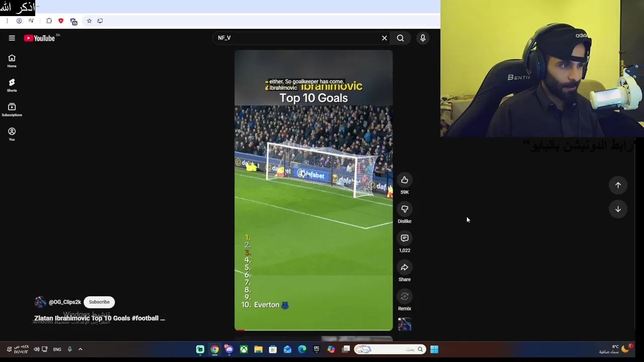Open the Zlatan Ibrahimovic Top 10 Goals title

tap(100, 318)
